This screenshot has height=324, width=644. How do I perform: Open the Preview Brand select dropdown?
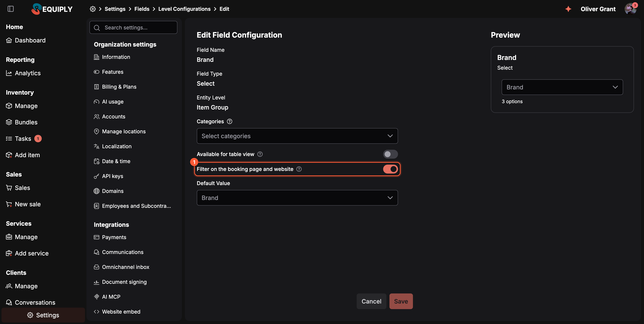click(562, 87)
